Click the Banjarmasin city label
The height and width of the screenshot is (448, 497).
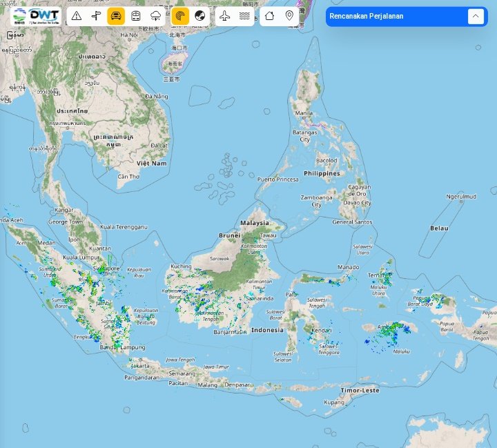click(x=230, y=332)
